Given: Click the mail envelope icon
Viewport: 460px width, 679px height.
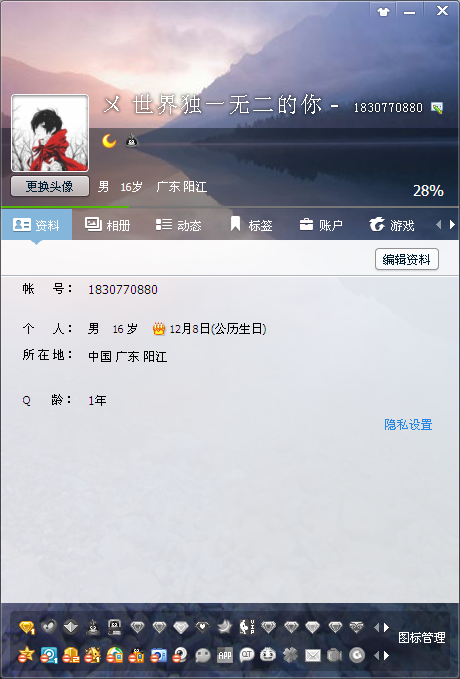Looking at the screenshot, I should coord(313,655).
